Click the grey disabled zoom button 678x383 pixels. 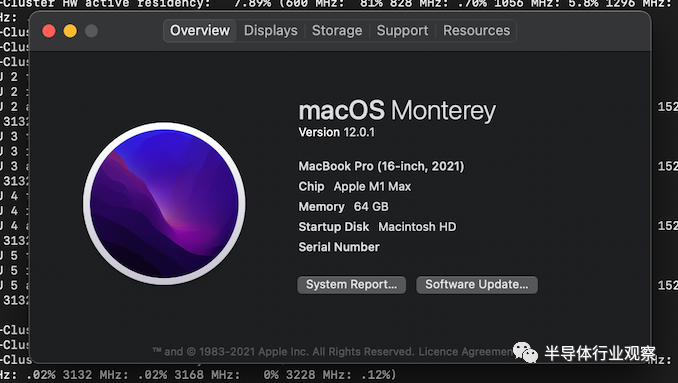coord(91,31)
